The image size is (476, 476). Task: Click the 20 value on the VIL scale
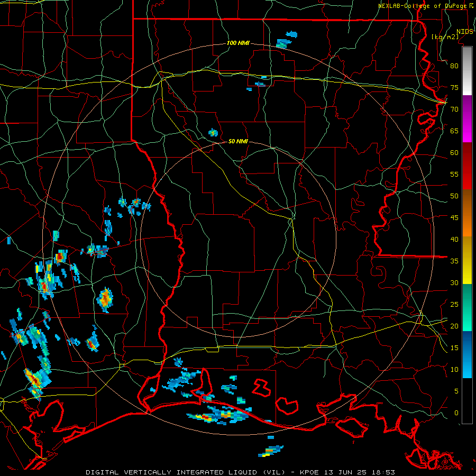point(454,326)
